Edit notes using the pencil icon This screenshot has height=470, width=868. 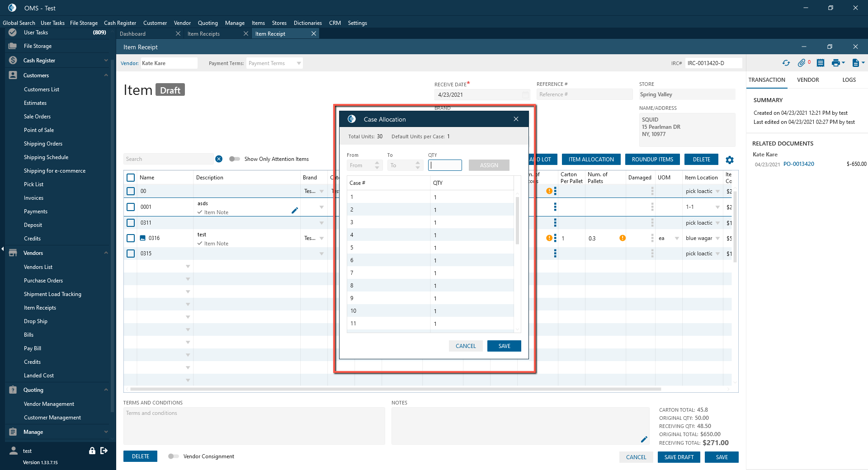(644, 439)
